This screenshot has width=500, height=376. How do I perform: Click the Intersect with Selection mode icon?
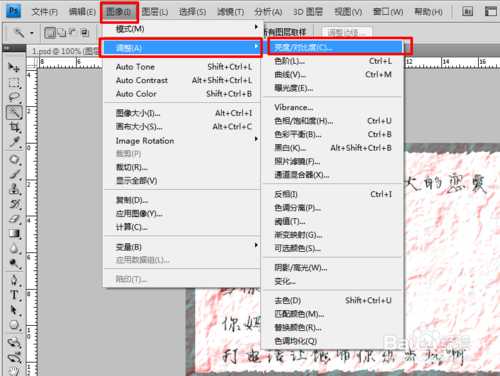tap(85, 33)
